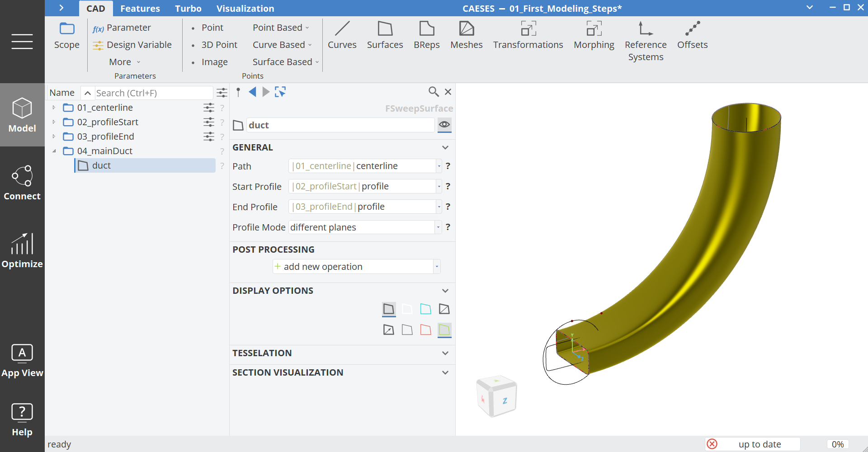Enable the red outline display option
868x452 pixels.
(425, 330)
